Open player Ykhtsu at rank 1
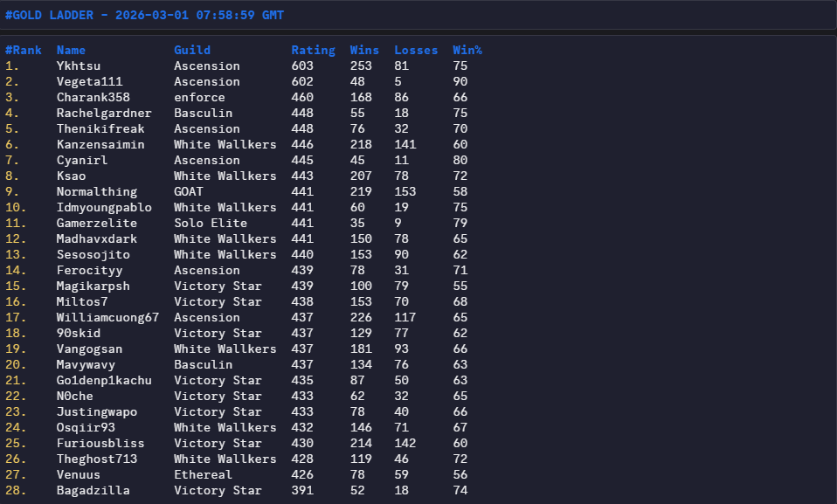This screenshot has width=837, height=504. [79, 66]
